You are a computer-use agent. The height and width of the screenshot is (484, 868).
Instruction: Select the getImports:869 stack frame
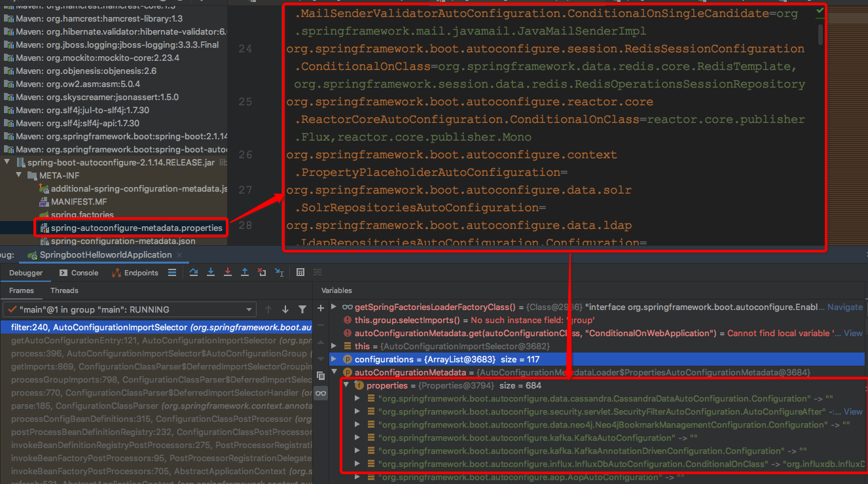tap(156, 366)
